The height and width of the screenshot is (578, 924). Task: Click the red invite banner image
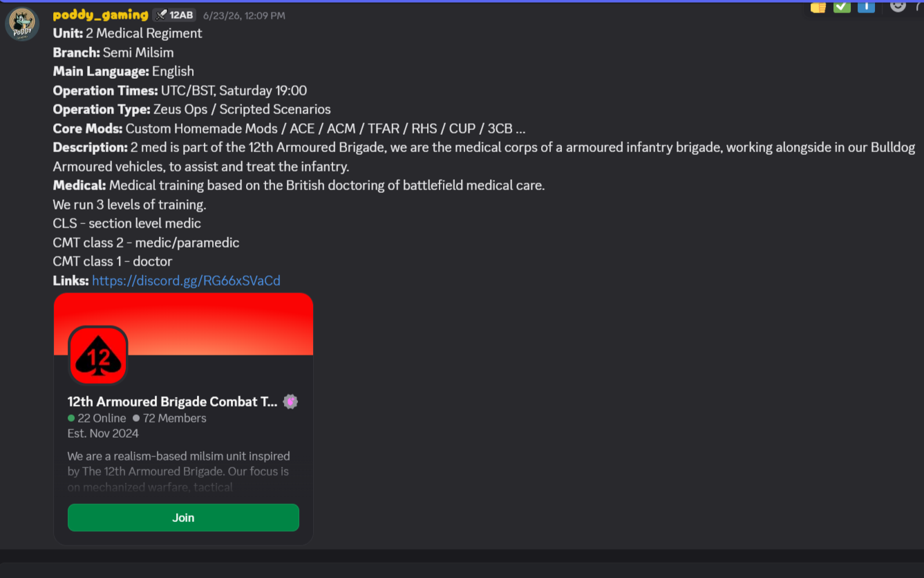click(x=183, y=324)
